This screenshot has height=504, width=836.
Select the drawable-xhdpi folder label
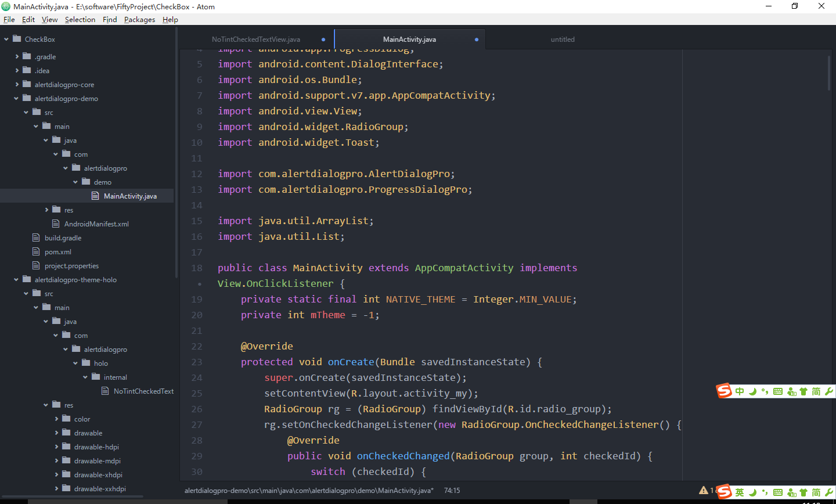click(x=98, y=474)
